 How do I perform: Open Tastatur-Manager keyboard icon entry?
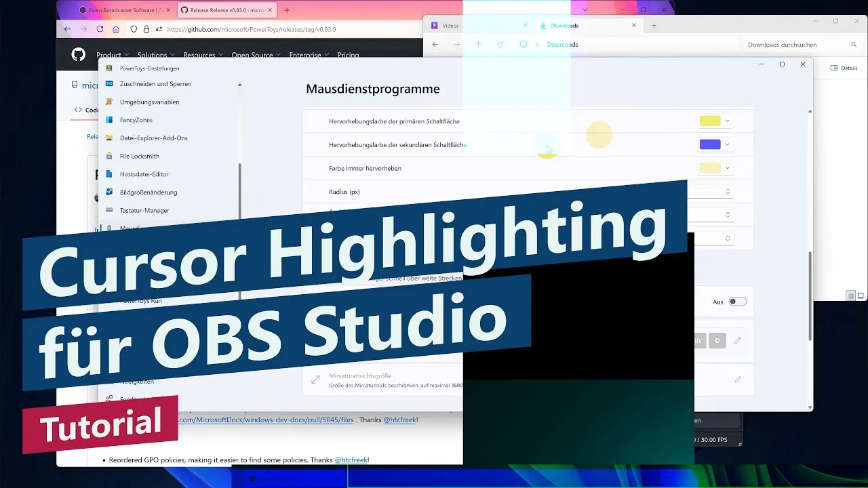click(109, 210)
